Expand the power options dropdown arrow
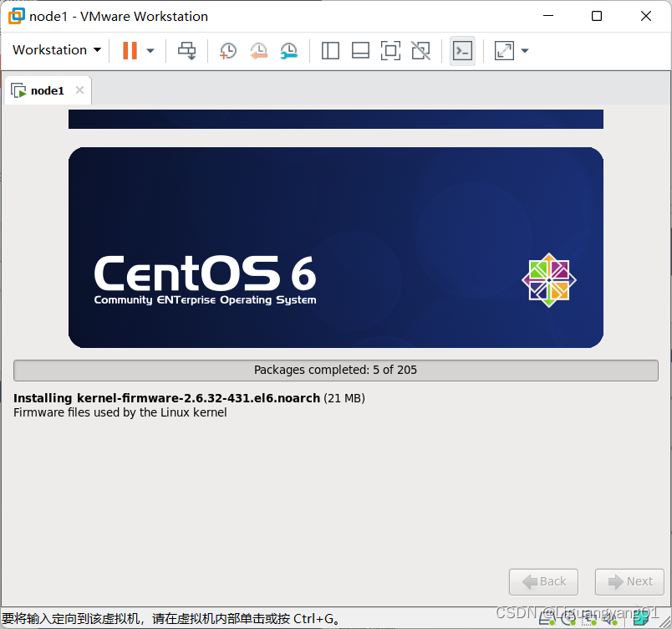 click(x=150, y=50)
